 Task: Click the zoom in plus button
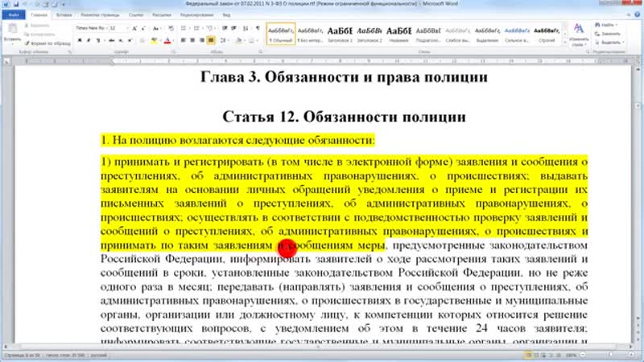coord(633,355)
